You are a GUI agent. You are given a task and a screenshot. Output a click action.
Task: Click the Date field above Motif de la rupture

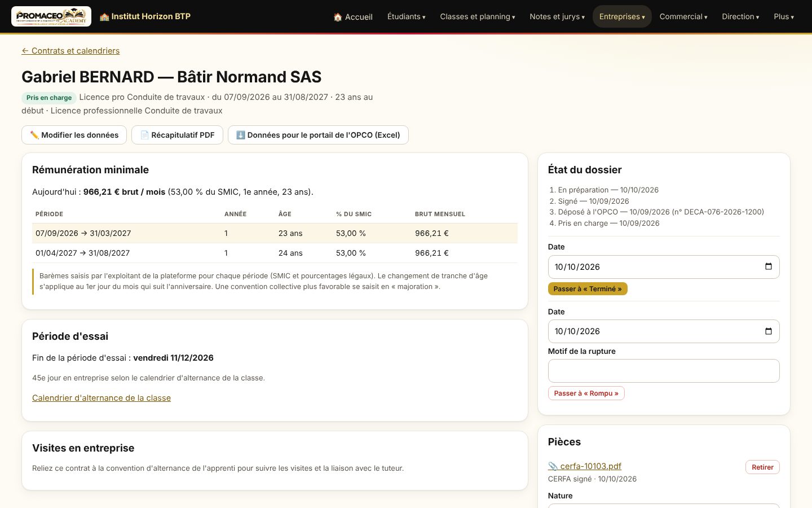click(664, 331)
